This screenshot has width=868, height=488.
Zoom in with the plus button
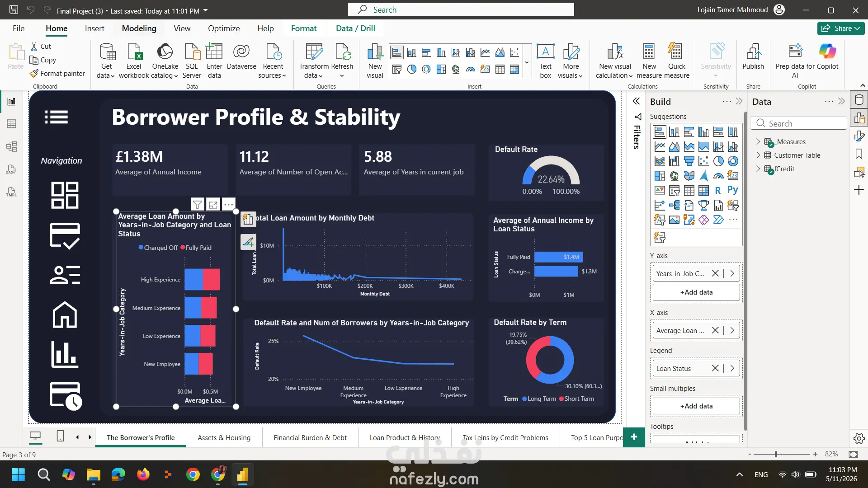pos(815,454)
